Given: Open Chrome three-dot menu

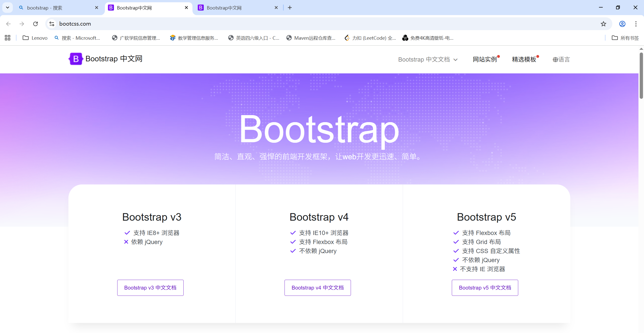Looking at the screenshot, I should click(x=636, y=24).
